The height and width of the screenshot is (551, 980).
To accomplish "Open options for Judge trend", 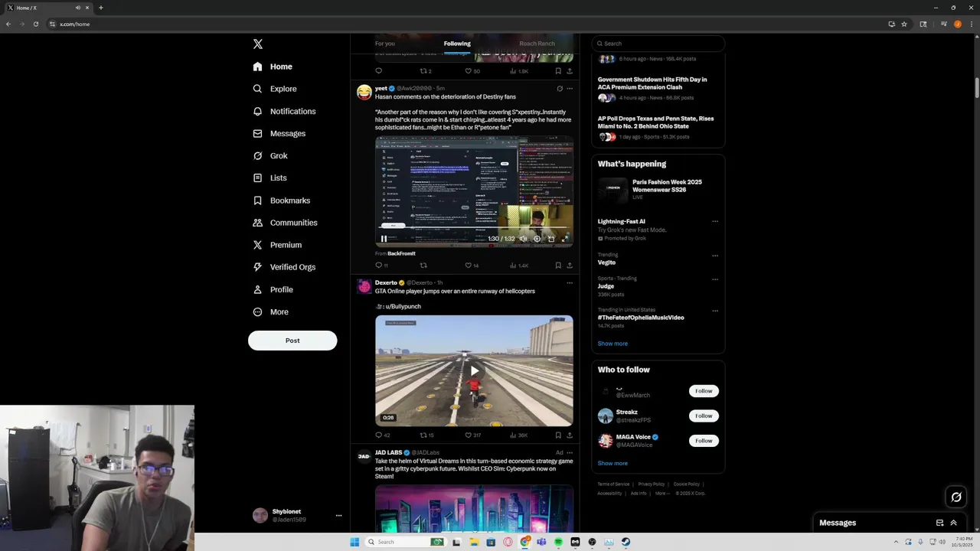I will [x=715, y=279].
